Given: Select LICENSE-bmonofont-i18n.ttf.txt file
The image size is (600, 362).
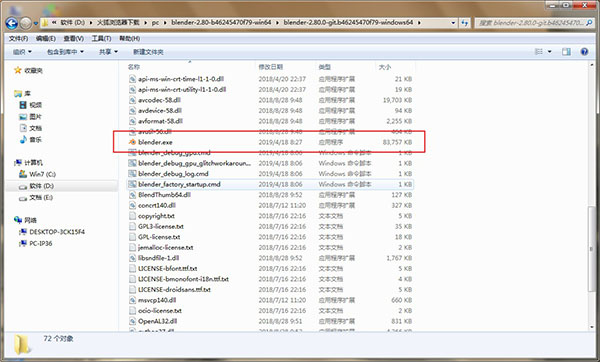Looking at the screenshot, I should (270, 279).
